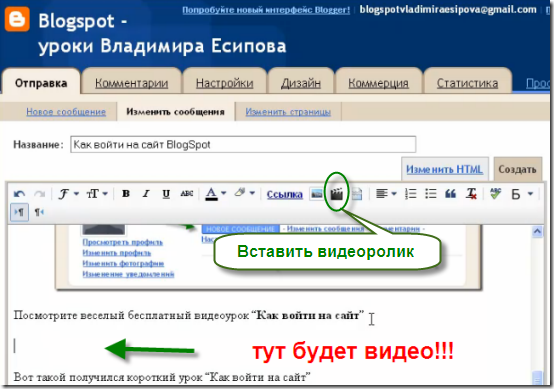The image size is (554, 389).
Task: Expand the Б language dropdown arrow
Action: tap(530, 194)
